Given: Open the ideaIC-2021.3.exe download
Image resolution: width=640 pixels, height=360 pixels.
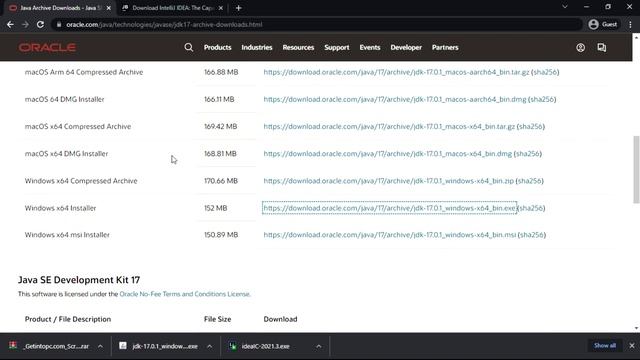Looking at the screenshot, I should (x=260, y=346).
